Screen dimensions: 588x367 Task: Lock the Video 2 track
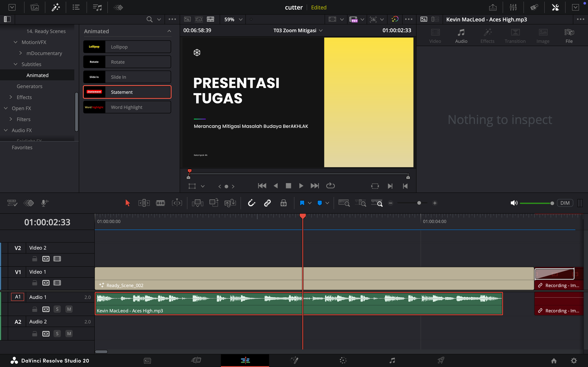point(35,259)
